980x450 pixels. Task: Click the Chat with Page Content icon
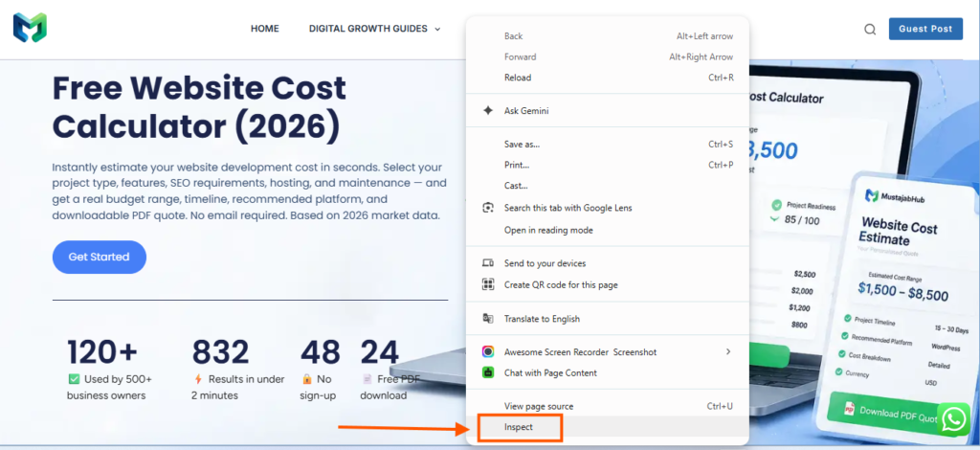(x=488, y=373)
